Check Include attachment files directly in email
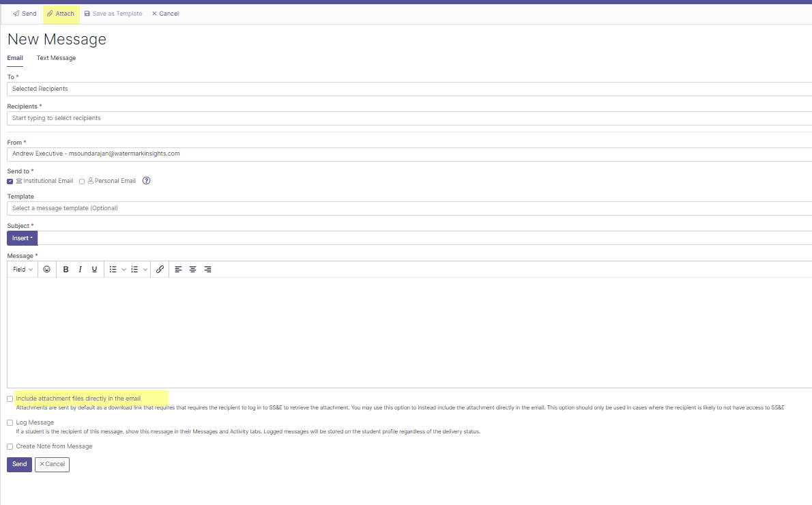Viewport: 812px width, 505px height. click(x=10, y=399)
